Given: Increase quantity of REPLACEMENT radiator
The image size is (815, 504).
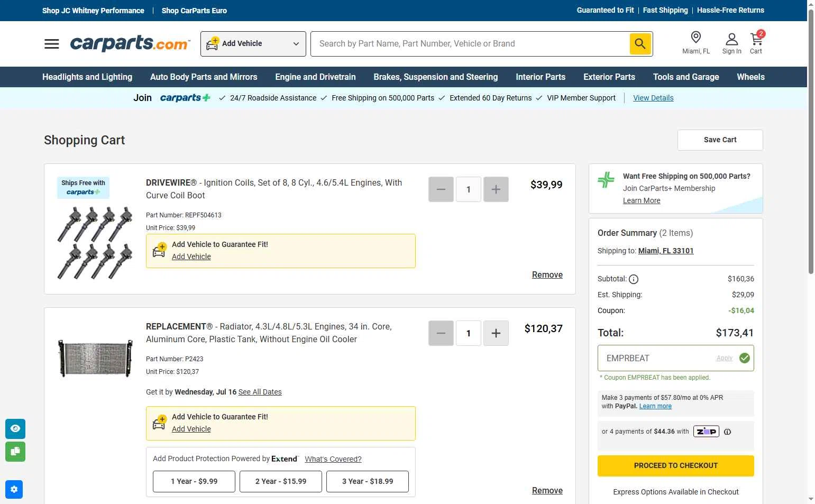Looking at the screenshot, I should click(x=496, y=333).
